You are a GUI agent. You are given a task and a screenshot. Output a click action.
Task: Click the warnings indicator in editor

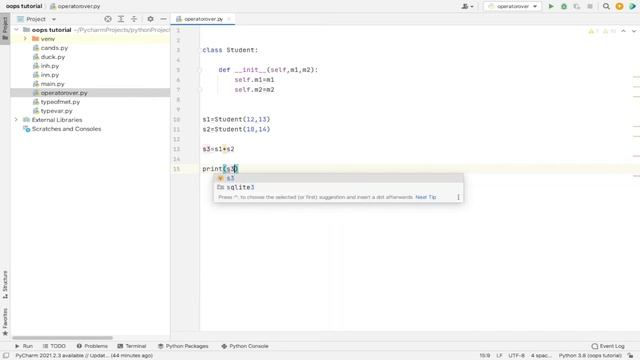click(x=602, y=31)
